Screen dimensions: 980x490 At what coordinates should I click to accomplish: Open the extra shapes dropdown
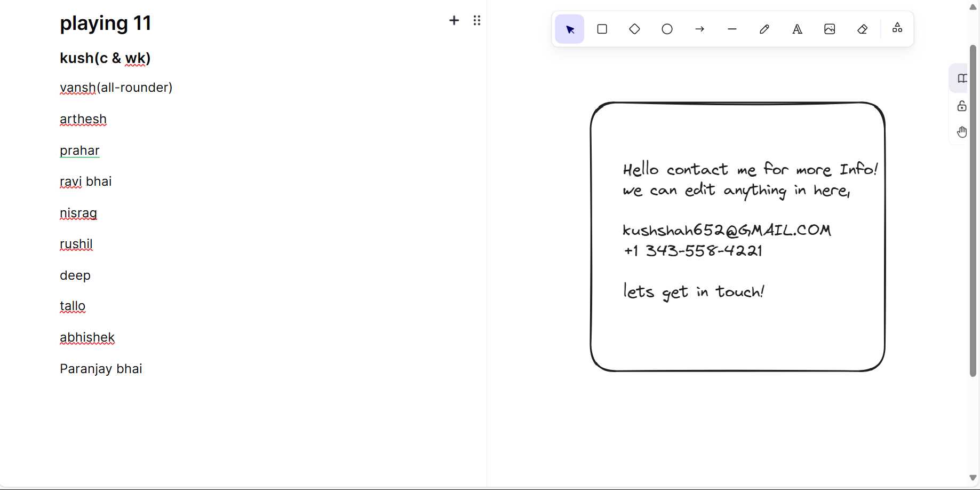coord(897,28)
